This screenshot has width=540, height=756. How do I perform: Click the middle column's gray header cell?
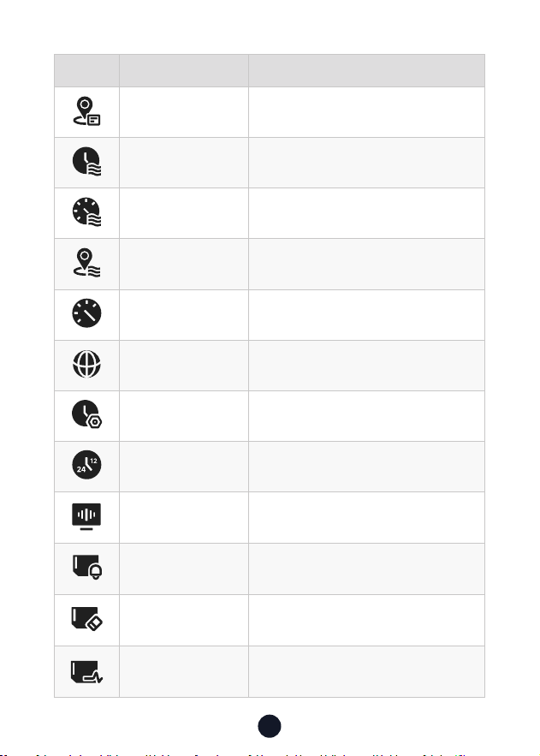pos(184,71)
